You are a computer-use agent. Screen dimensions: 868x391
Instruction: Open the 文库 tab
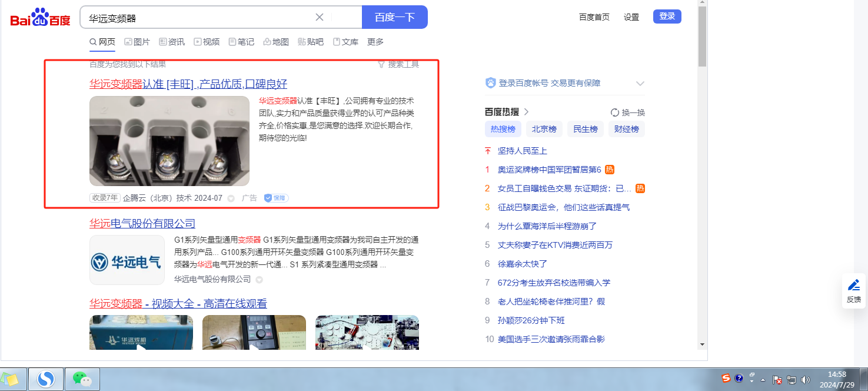pyautogui.click(x=345, y=42)
